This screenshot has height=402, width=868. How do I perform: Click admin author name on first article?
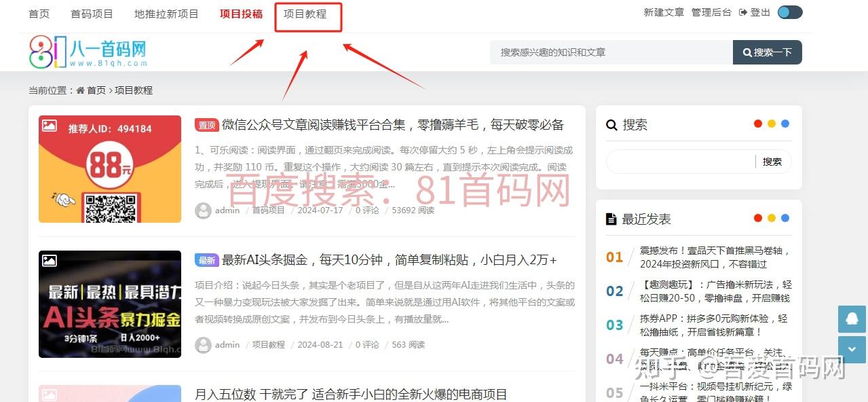point(227,211)
